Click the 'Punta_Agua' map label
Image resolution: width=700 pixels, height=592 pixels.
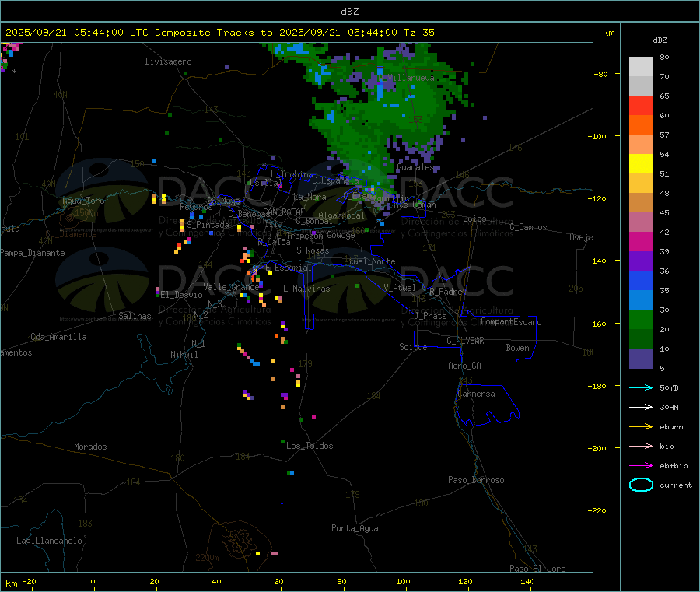coord(355,528)
